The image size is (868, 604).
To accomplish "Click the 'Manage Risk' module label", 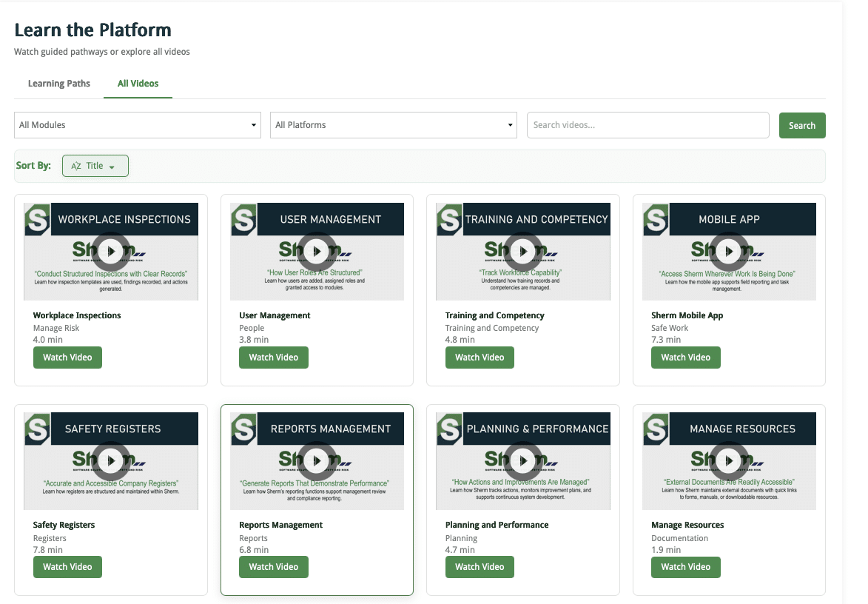I will (56, 329).
